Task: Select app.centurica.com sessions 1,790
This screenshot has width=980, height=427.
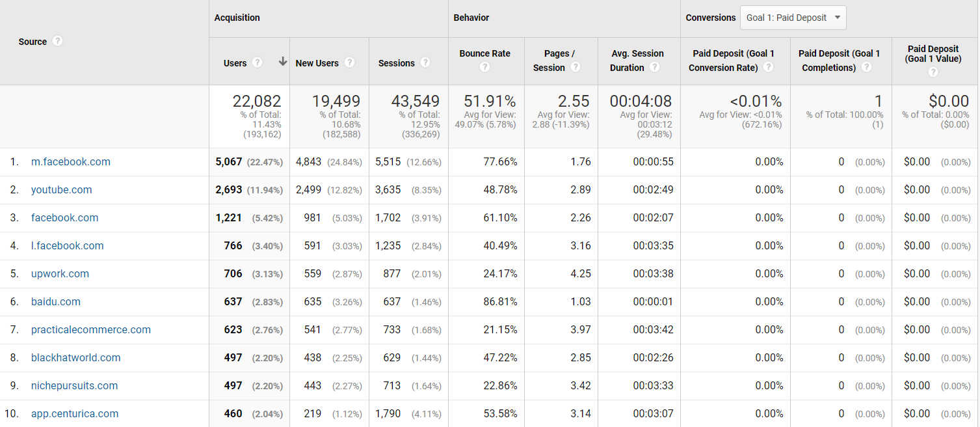Action: click(388, 414)
